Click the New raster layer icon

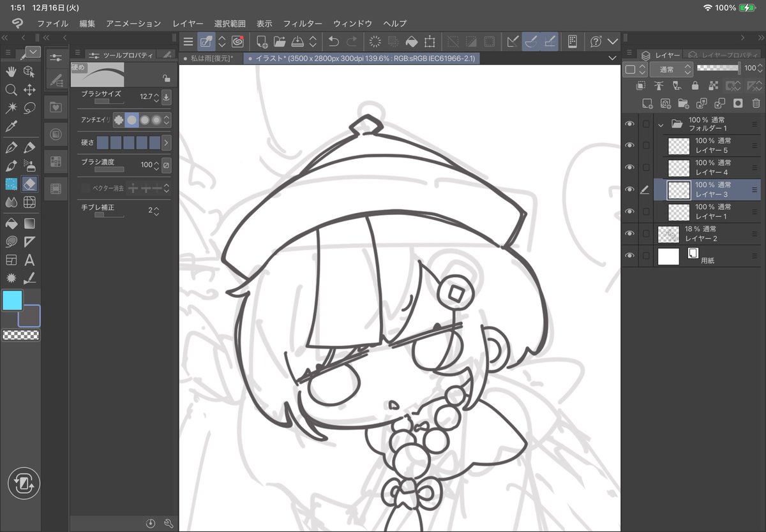[x=647, y=103]
